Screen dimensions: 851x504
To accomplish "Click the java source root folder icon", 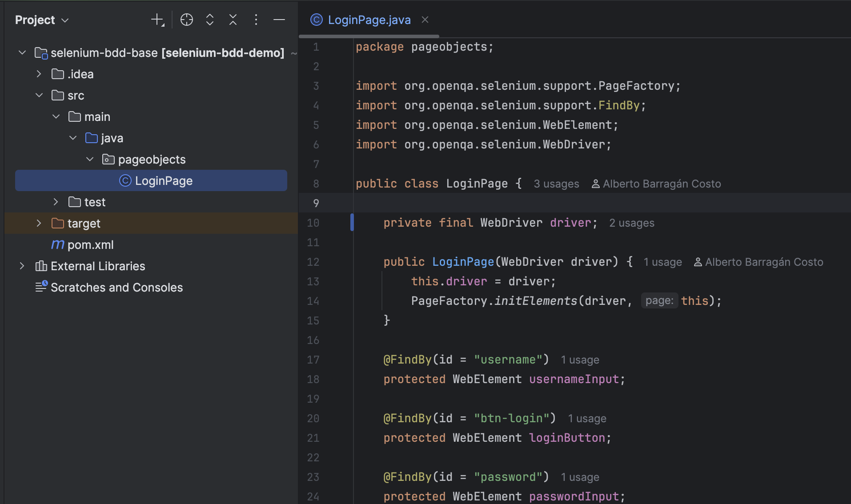I will point(92,138).
